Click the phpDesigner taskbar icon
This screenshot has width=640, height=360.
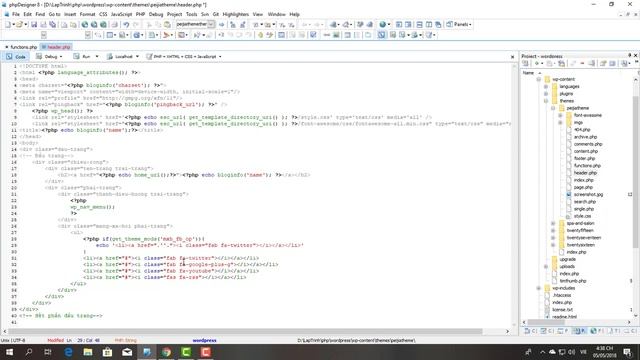[x=147, y=352]
